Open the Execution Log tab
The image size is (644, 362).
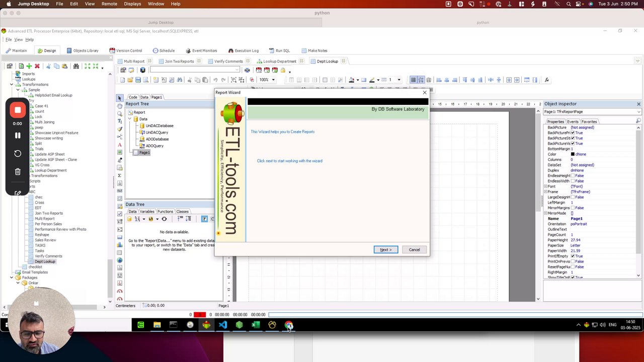click(x=244, y=51)
